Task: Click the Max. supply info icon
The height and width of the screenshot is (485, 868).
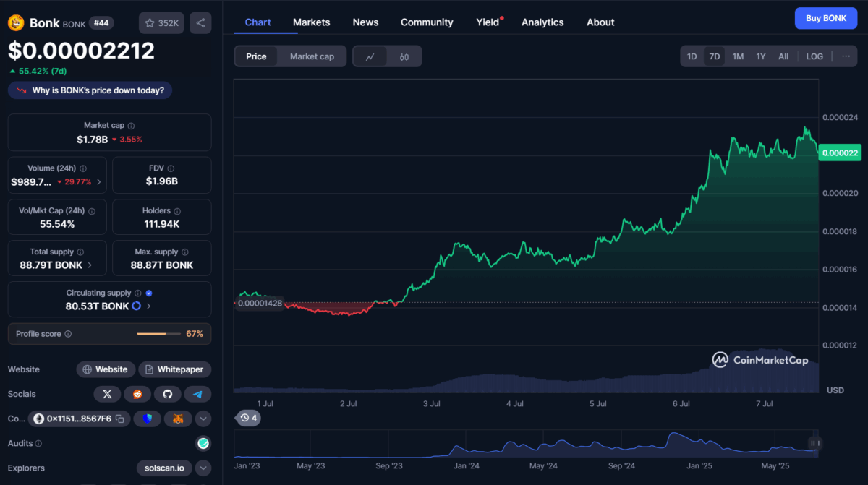Action: pyautogui.click(x=185, y=252)
